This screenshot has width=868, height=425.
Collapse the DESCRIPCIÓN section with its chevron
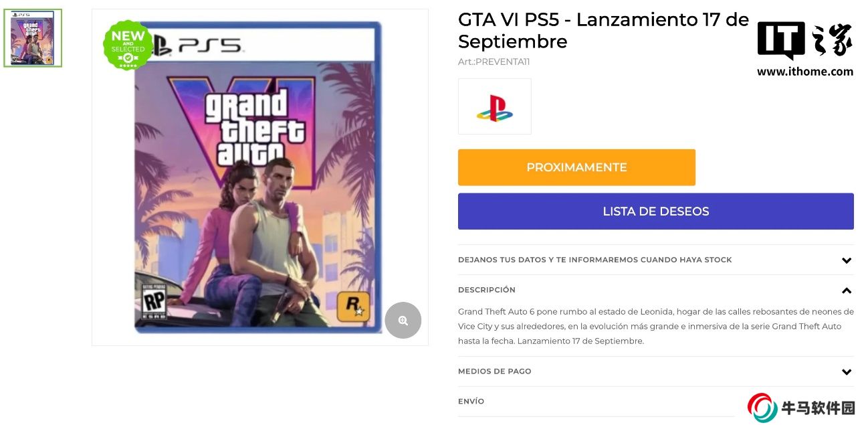(x=847, y=290)
